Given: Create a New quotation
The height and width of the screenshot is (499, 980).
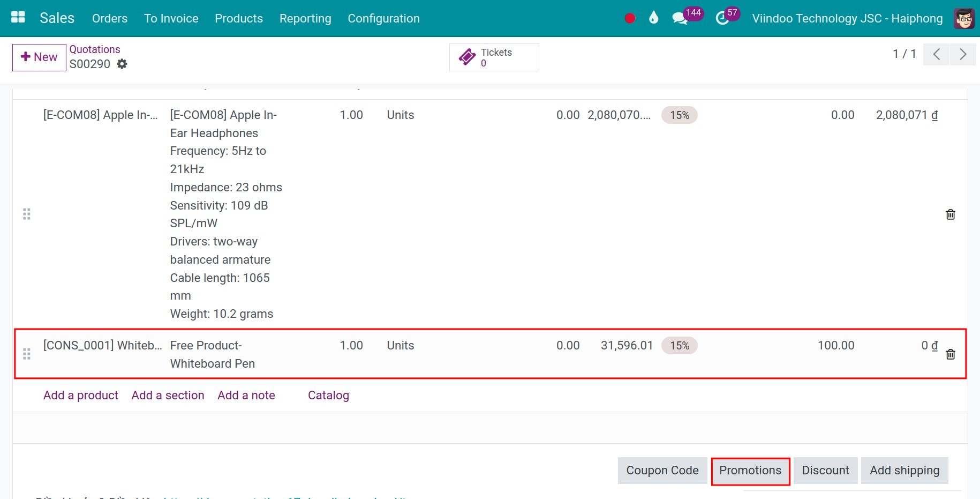Looking at the screenshot, I should tap(39, 57).
